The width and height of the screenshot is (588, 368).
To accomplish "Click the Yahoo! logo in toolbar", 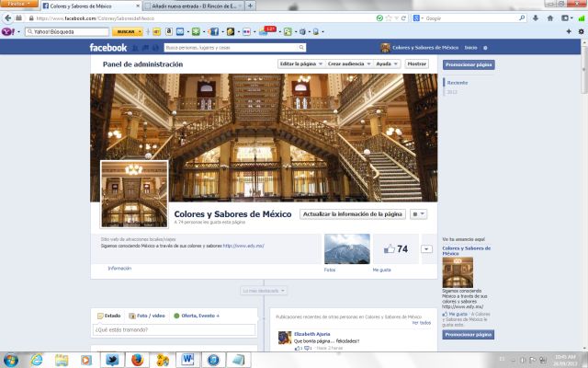I will coord(8,31).
